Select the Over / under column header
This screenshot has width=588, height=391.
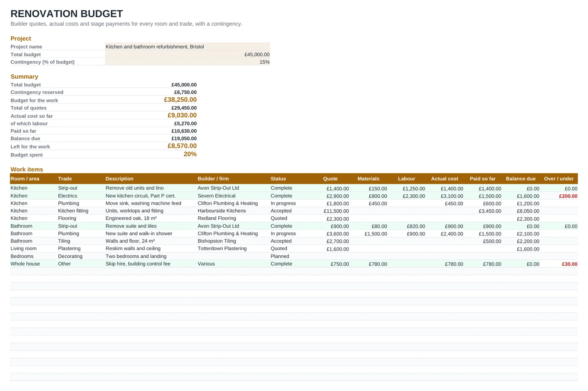point(559,179)
